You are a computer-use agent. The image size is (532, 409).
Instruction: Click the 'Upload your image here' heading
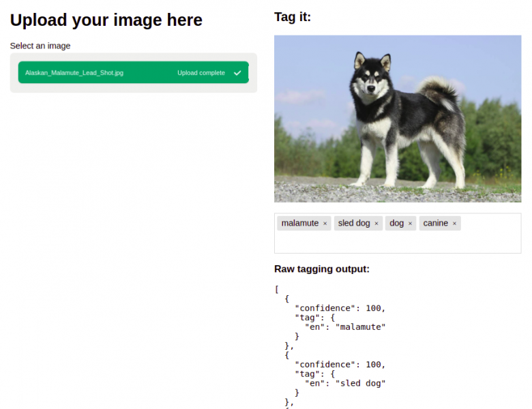pyautogui.click(x=106, y=20)
